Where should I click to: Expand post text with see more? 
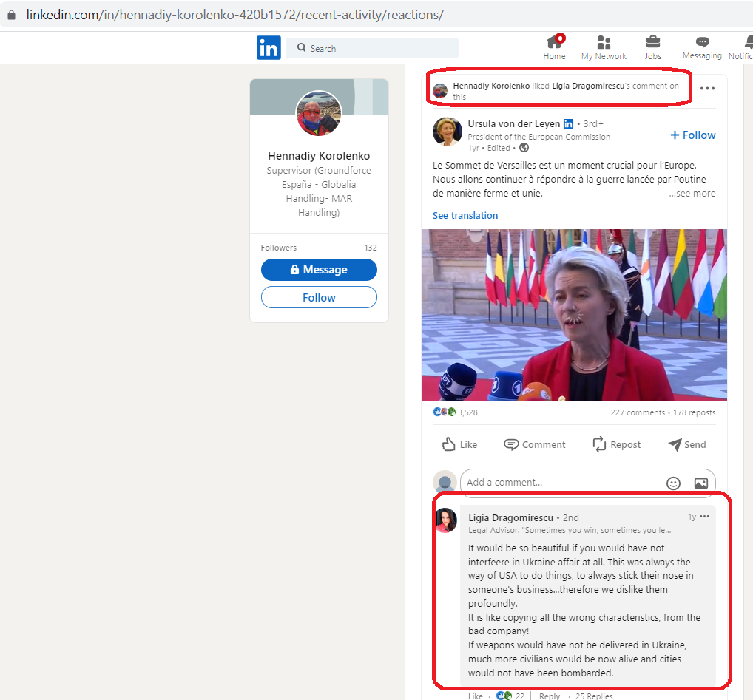coord(692,194)
